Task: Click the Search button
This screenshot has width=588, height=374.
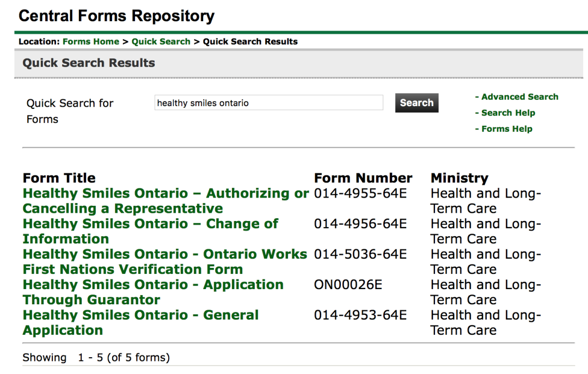Action: tap(416, 103)
